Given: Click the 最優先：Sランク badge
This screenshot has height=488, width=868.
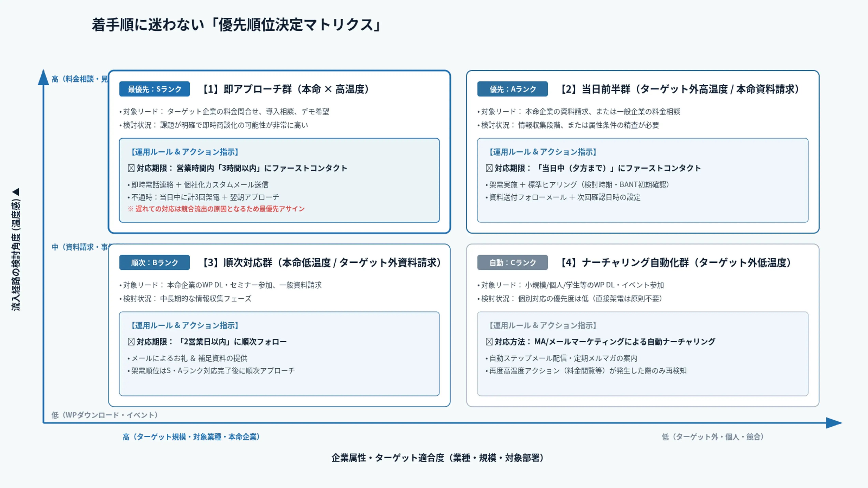Looking at the screenshot, I should click(x=154, y=89).
